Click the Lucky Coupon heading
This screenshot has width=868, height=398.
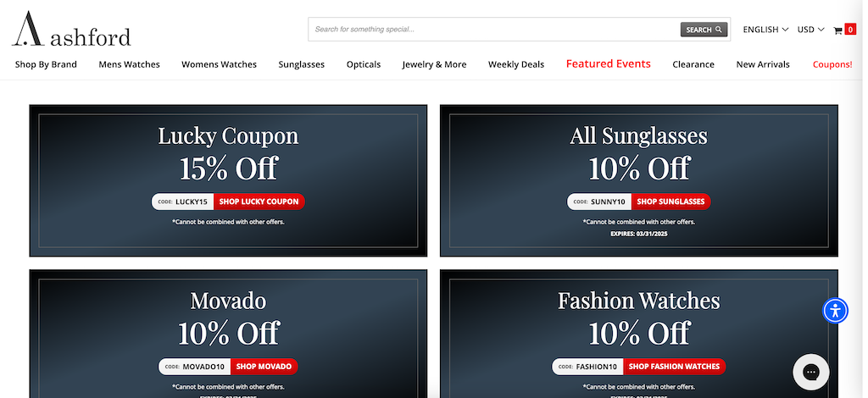(x=228, y=136)
